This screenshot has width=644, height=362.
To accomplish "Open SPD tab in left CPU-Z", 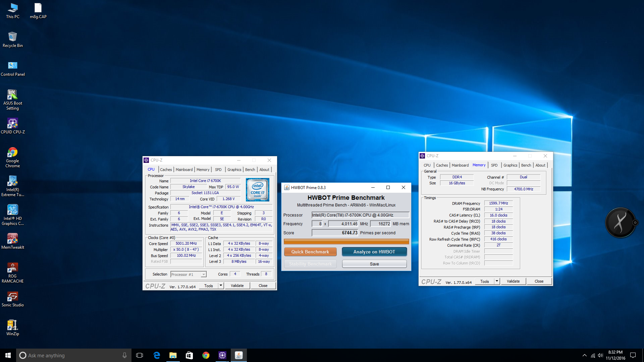I will (x=218, y=170).
